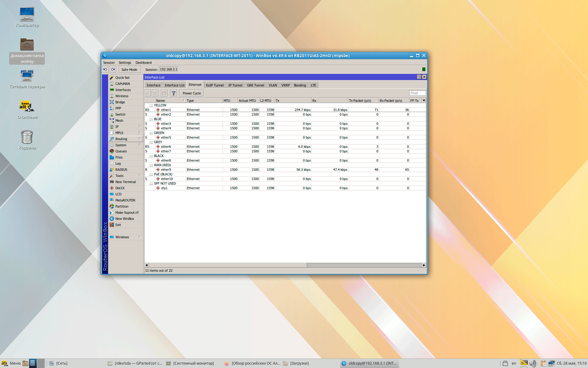Click the Power Cycle button
Image resolution: width=588 pixels, height=368 pixels.
point(192,93)
